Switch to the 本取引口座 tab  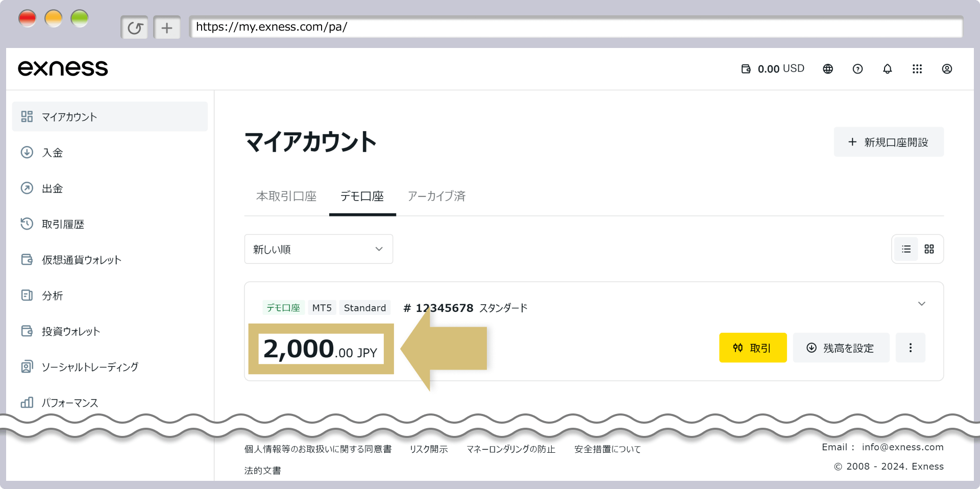tap(286, 196)
